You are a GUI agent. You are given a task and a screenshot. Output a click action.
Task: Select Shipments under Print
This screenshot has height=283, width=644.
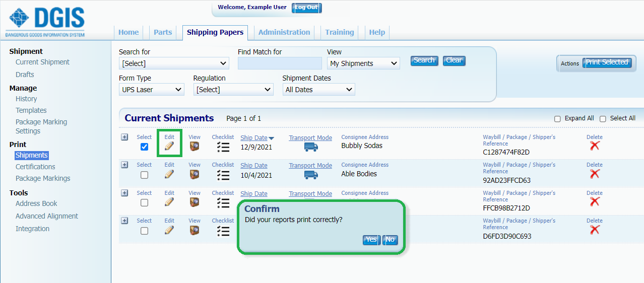click(x=32, y=156)
